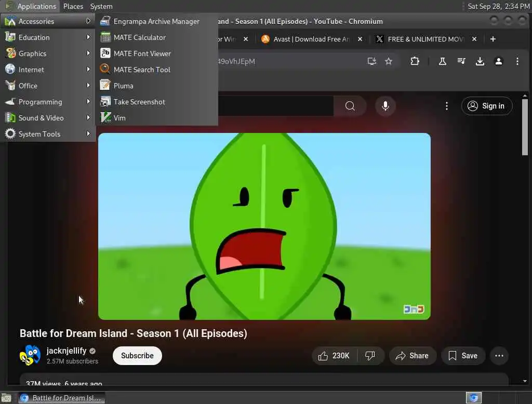This screenshot has width=532, height=404.
Task: Click the 37M views description text
Action: pos(64,383)
